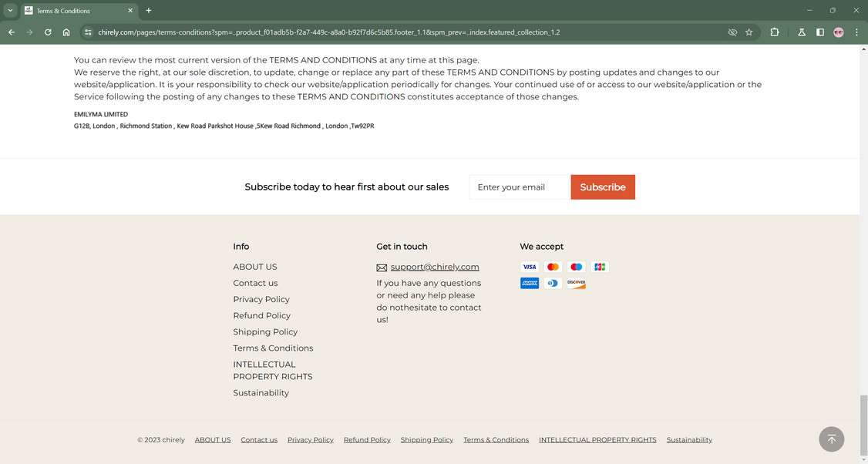Click the Mastercard payment icon
Image resolution: width=868 pixels, height=464 pixels.
click(x=553, y=267)
